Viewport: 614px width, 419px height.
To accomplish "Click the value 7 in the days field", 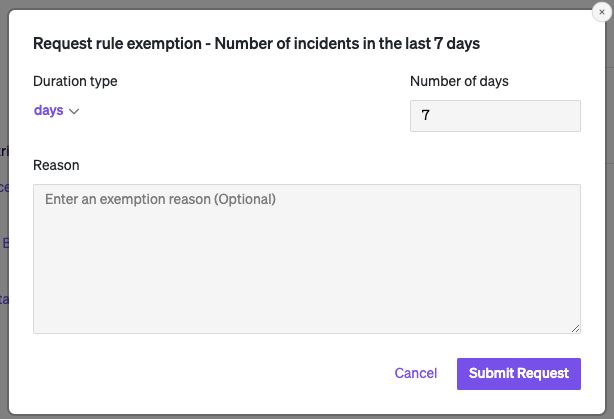I will click(426, 116).
